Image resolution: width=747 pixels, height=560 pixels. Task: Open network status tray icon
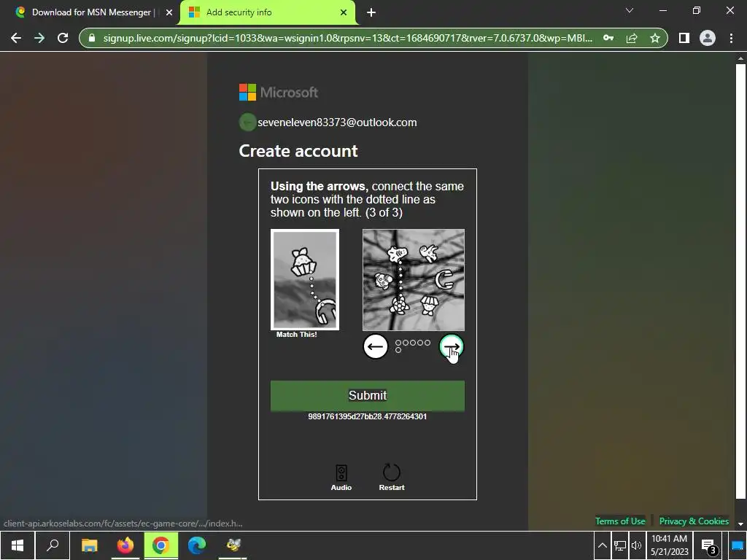(620, 545)
